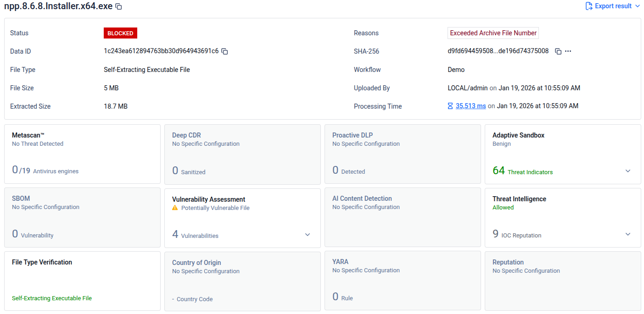
Task: Open the File Type Verification card
Action: [x=82, y=281]
